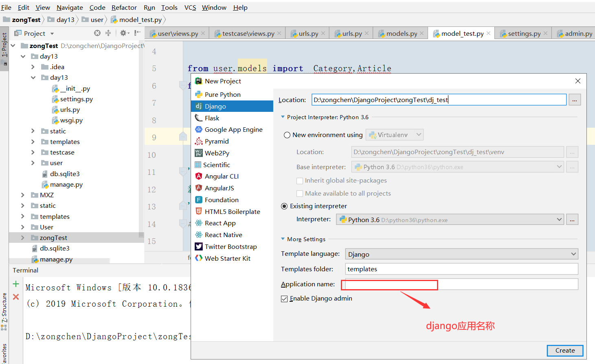Select the Django project type icon
Viewport: 595px width, 364px height.
point(199,106)
